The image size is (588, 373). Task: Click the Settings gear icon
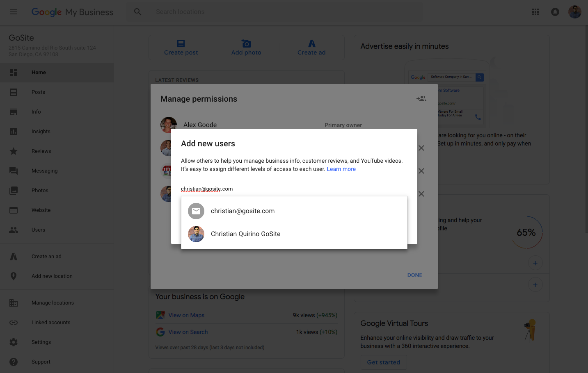pos(14,342)
